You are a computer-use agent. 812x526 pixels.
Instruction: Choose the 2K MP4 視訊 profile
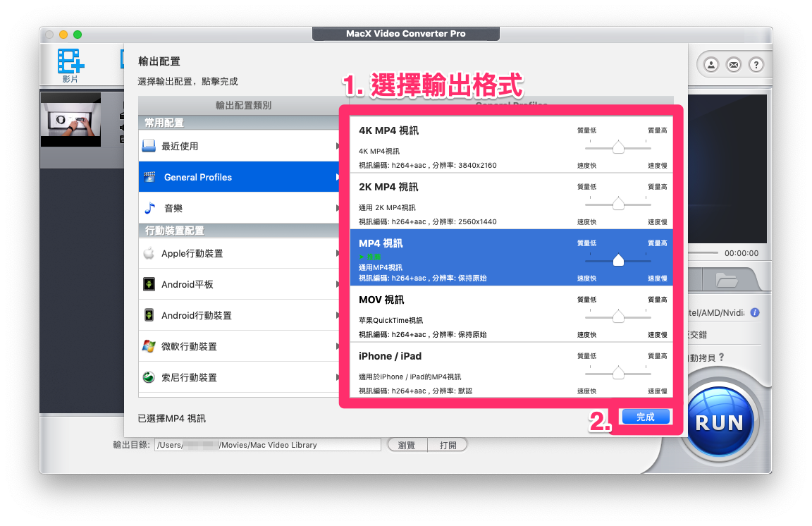(511, 201)
